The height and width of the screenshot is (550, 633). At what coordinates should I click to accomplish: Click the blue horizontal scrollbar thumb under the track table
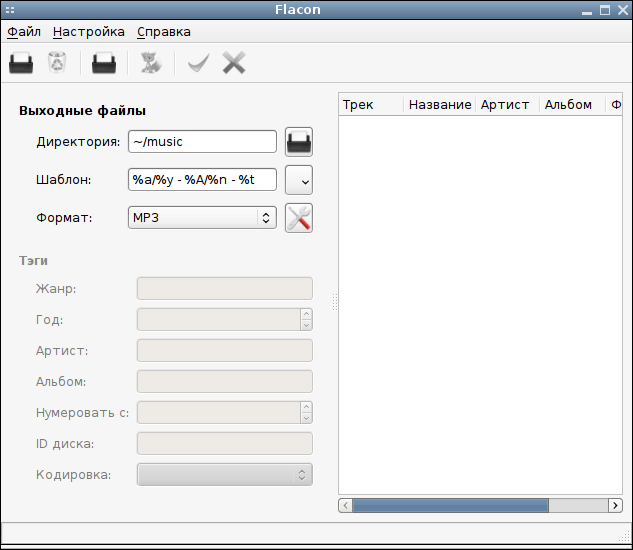(451, 505)
